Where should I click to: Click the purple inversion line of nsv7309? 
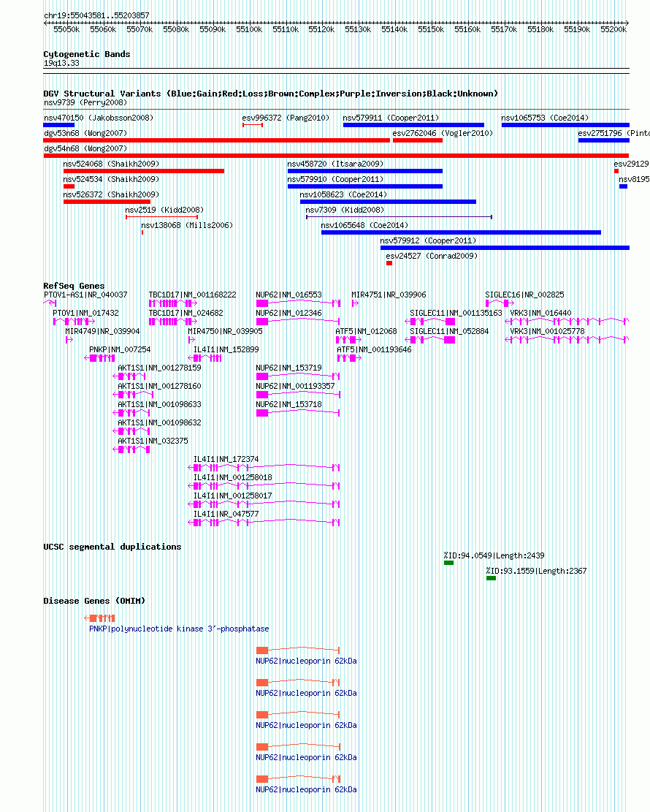(399, 217)
